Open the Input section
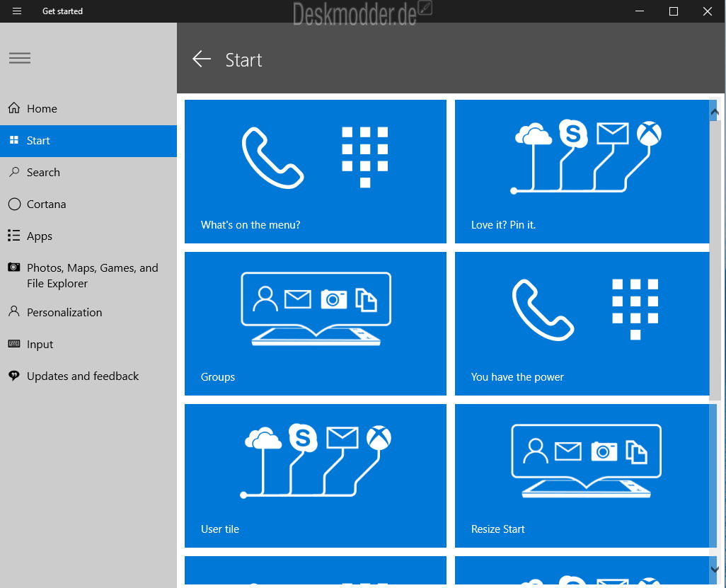 click(88, 345)
